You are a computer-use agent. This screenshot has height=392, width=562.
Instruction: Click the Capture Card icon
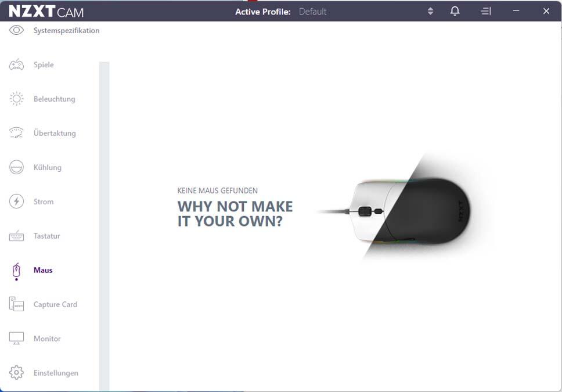click(16, 304)
